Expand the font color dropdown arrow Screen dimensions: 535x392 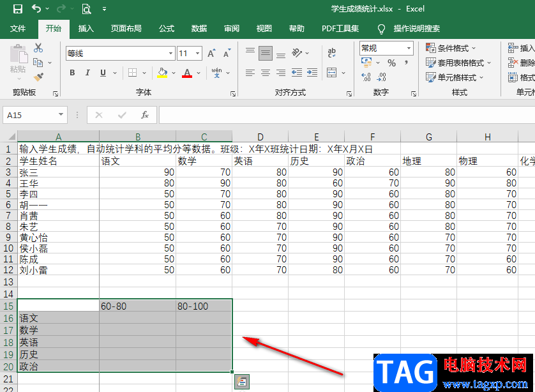click(x=199, y=73)
